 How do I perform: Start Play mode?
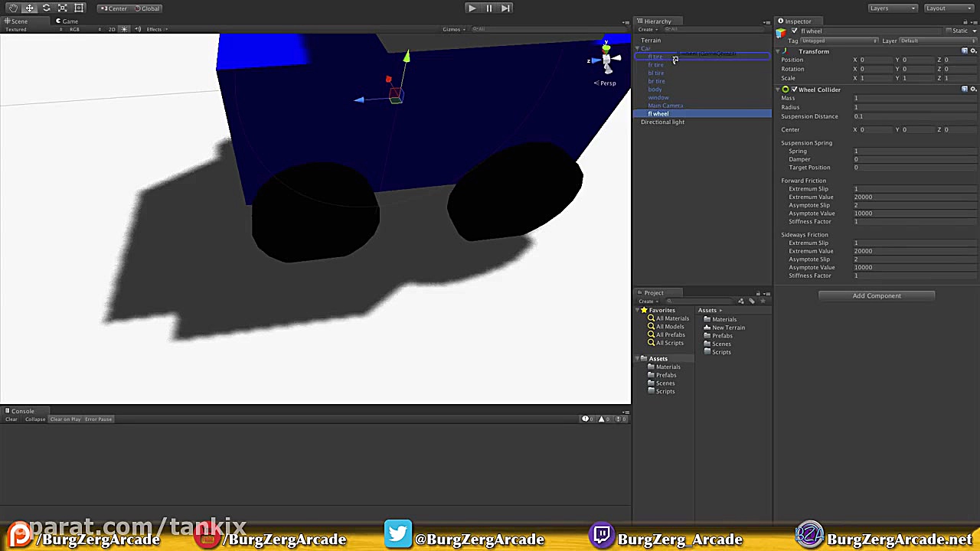[472, 8]
